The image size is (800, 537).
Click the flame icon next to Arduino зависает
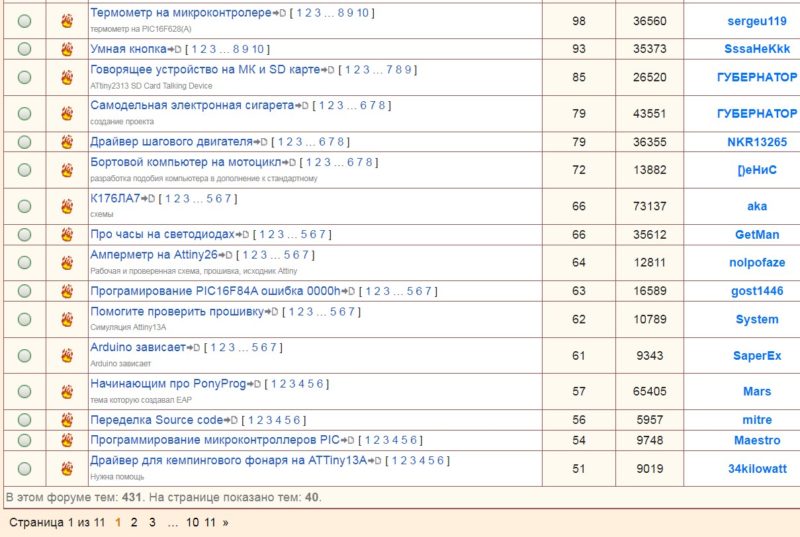67,355
